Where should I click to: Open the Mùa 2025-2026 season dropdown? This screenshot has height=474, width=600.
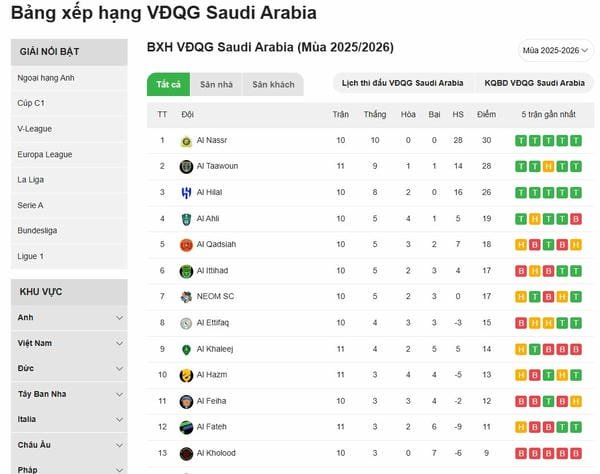click(x=556, y=50)
